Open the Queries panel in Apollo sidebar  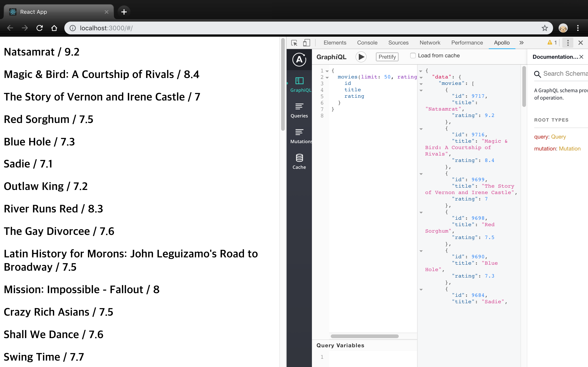pos(299,110)
